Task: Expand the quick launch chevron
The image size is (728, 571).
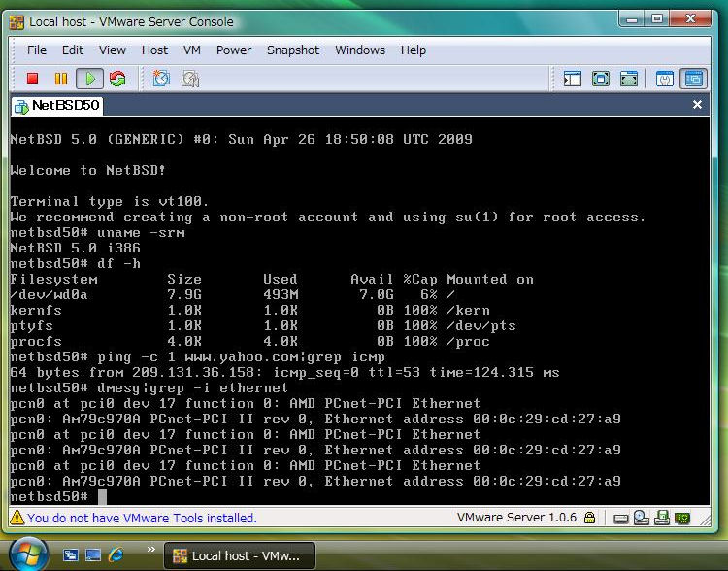Action: [150, 550]
